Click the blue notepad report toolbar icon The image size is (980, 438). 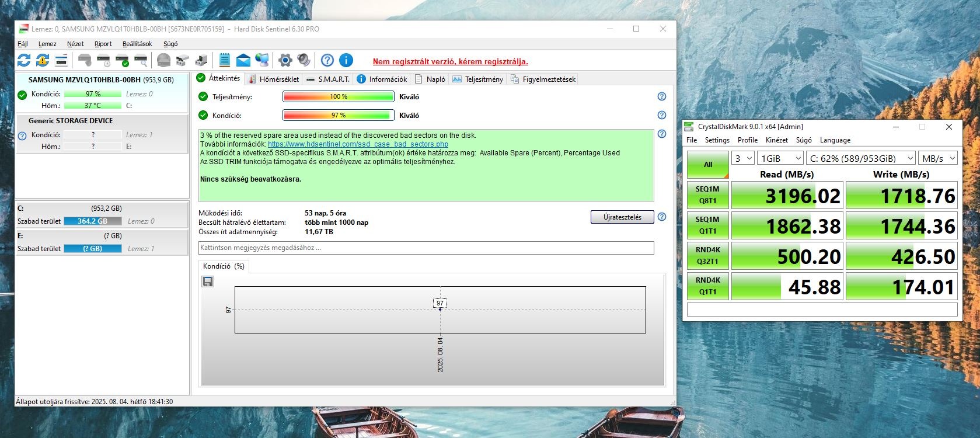(225, 60)
